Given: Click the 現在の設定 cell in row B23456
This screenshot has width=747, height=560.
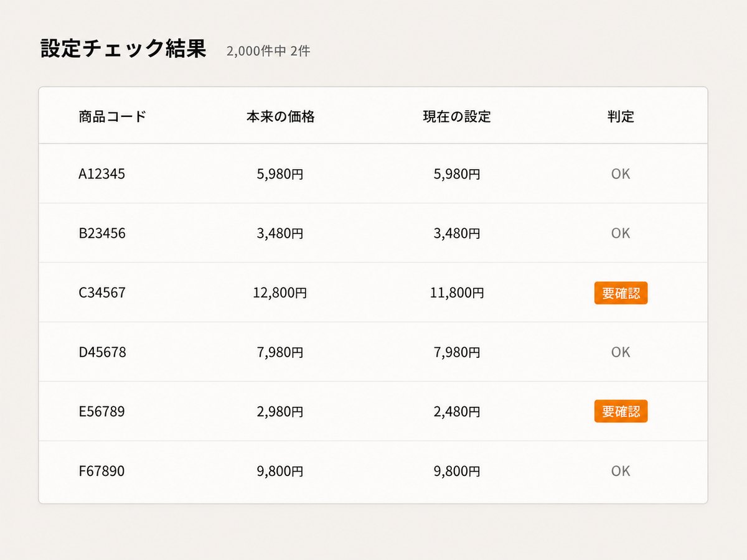Looking at the screenshot, I should point(457,233).
